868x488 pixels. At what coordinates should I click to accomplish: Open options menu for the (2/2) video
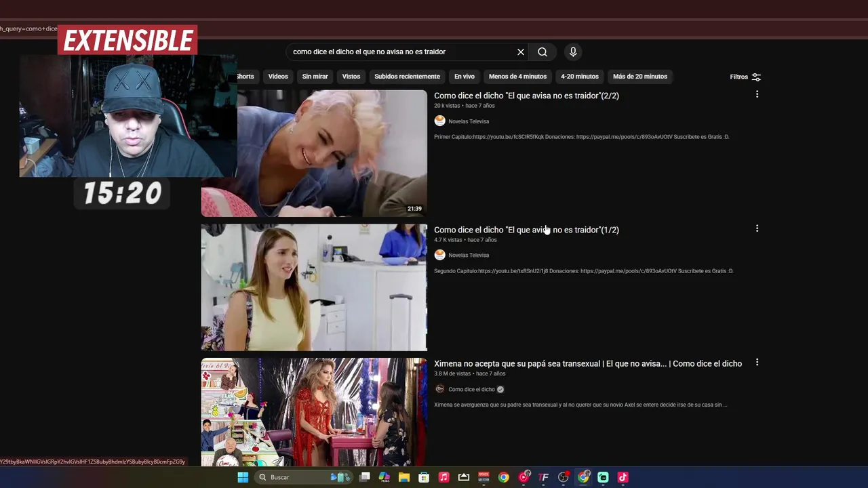757,95
